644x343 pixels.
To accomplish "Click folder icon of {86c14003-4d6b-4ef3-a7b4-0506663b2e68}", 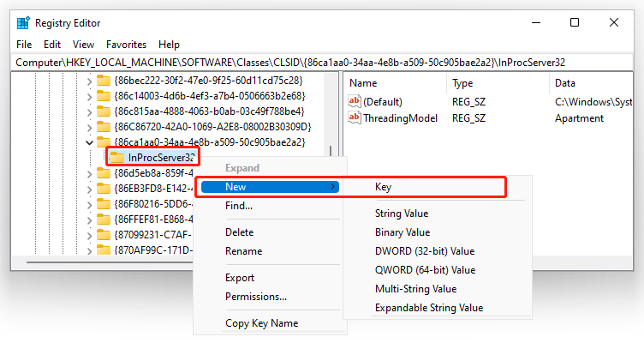I will pyautogui.click(x=104, y=96).
